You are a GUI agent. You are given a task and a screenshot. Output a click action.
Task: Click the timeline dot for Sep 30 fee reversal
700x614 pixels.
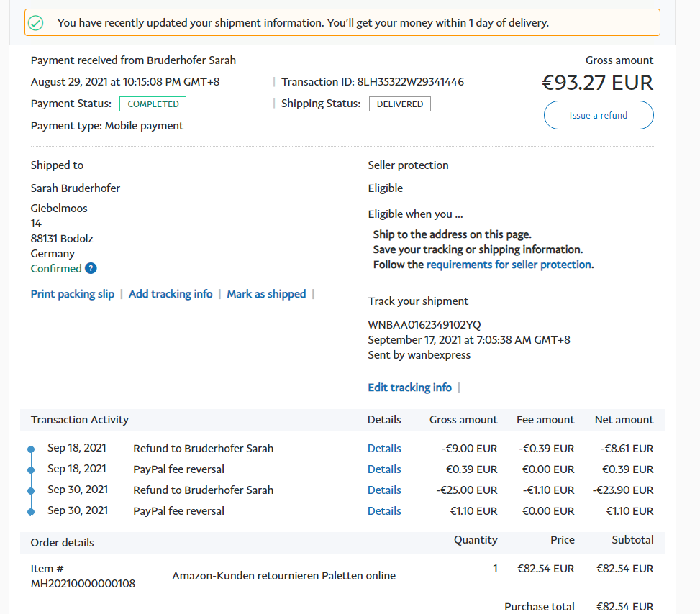click(x=31, y=512)
